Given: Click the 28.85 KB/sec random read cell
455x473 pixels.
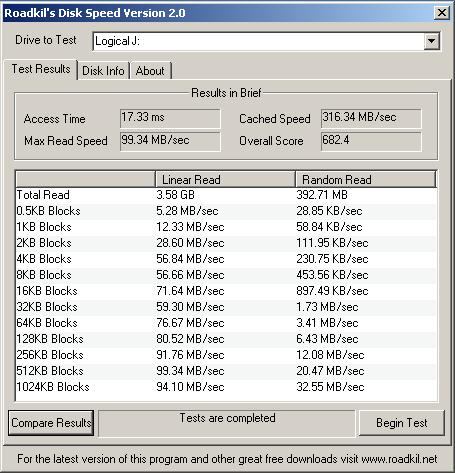Looking at the screenshot, I should point(329,211).
